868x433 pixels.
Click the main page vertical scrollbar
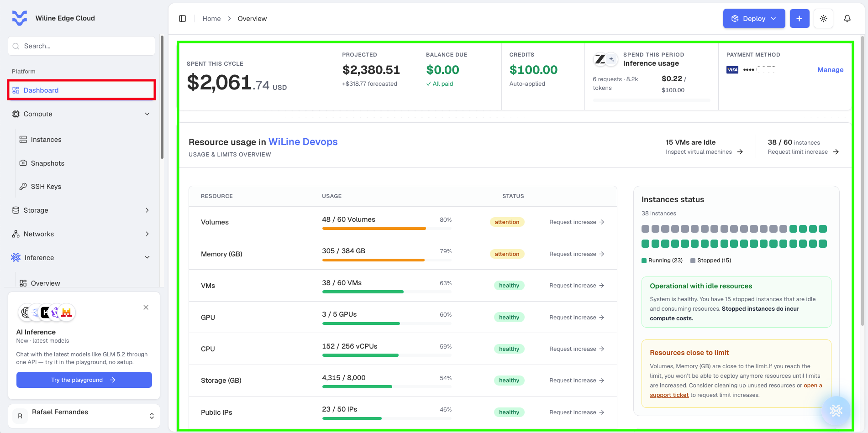pos(863,182)
